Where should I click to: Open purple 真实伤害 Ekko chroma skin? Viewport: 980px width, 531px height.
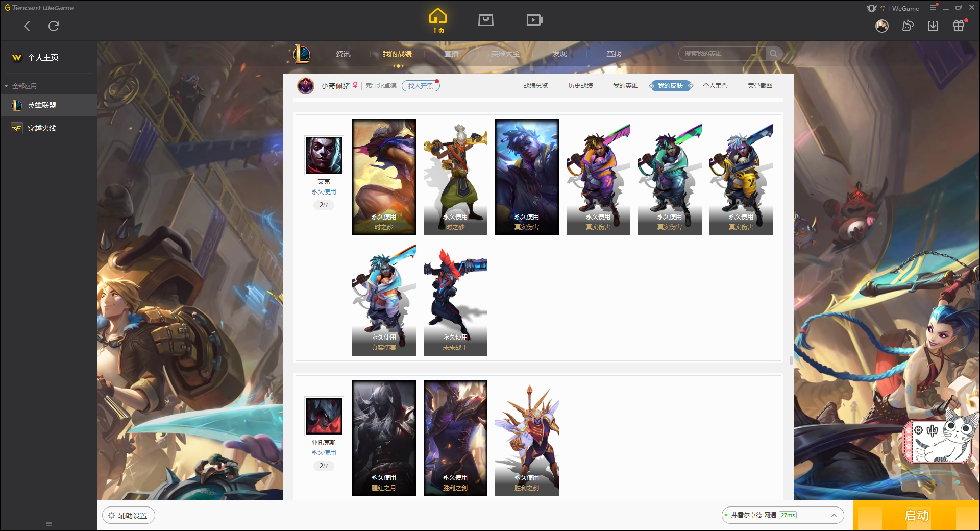coord(598,177)
